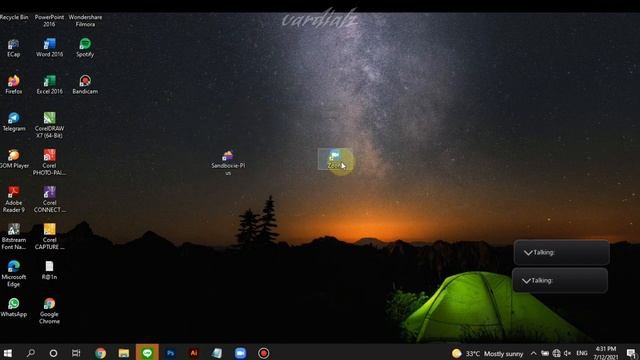The image size is (640, 360).
Task: Collapse the upper Talking panel chevron
Action: tap(528, 253)
